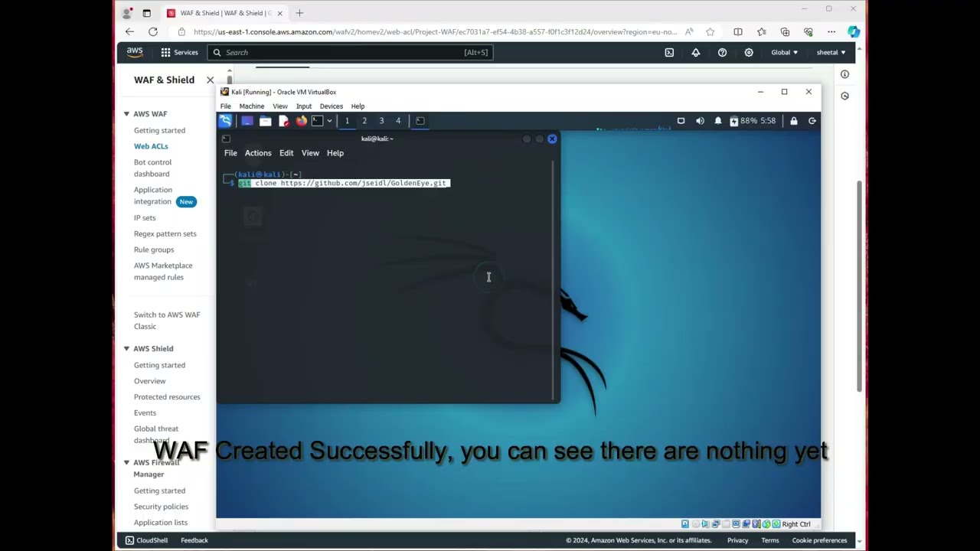The image size is (980, 551).
Task: Switch to Kali workspace 1
Action: click(x=347, y=121)
